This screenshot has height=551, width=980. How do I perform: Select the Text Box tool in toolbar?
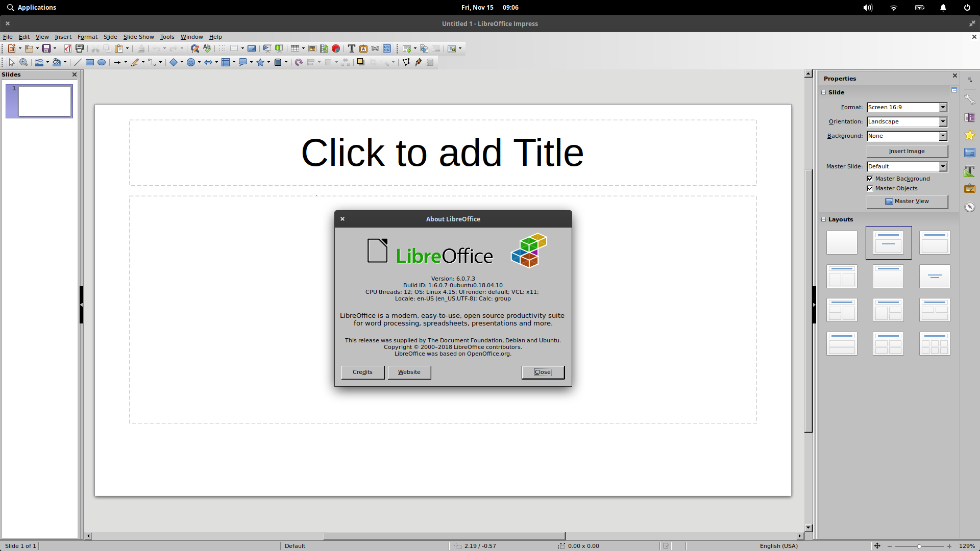[x=351, y=48]
